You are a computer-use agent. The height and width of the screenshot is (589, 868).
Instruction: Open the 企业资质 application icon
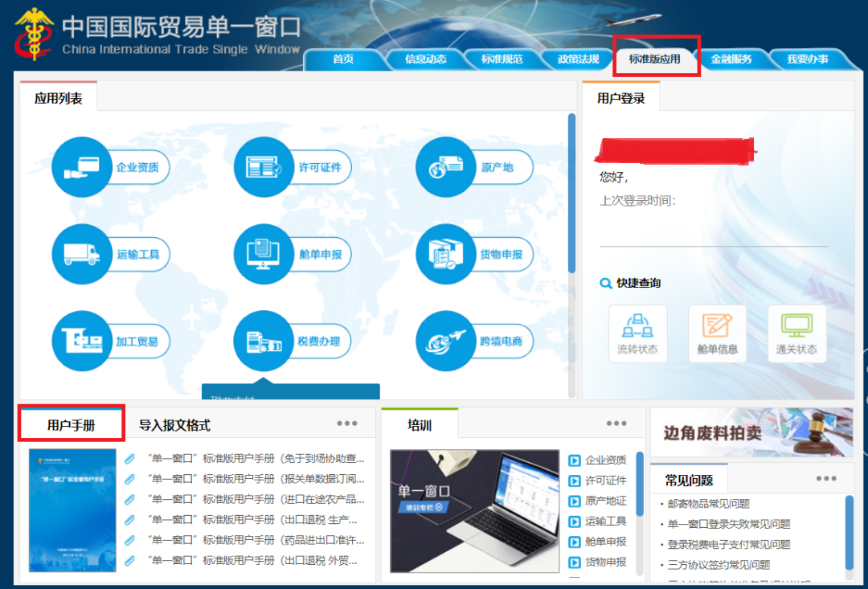[x=82, y=166]
